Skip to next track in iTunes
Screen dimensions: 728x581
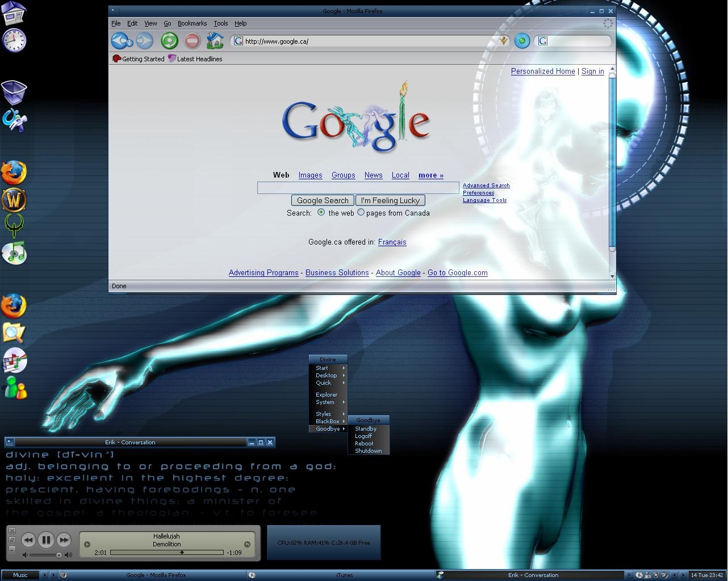tap(64, 540)
